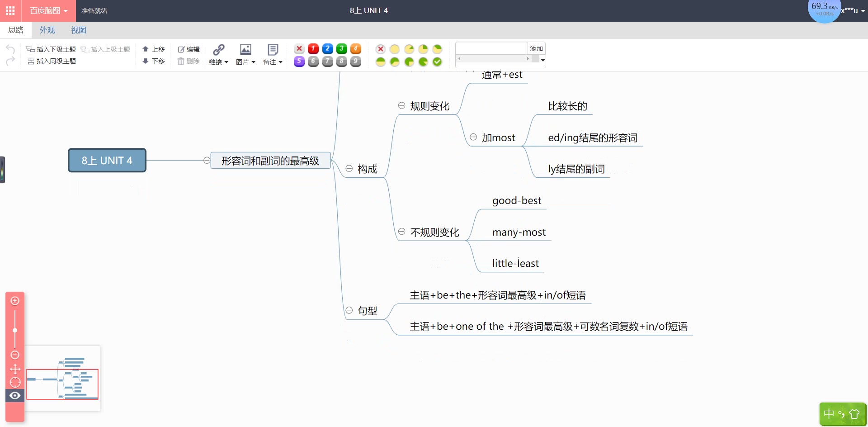Zoom out with minus icon
Screen dimensions: 868x427
(x=15, y=355)
